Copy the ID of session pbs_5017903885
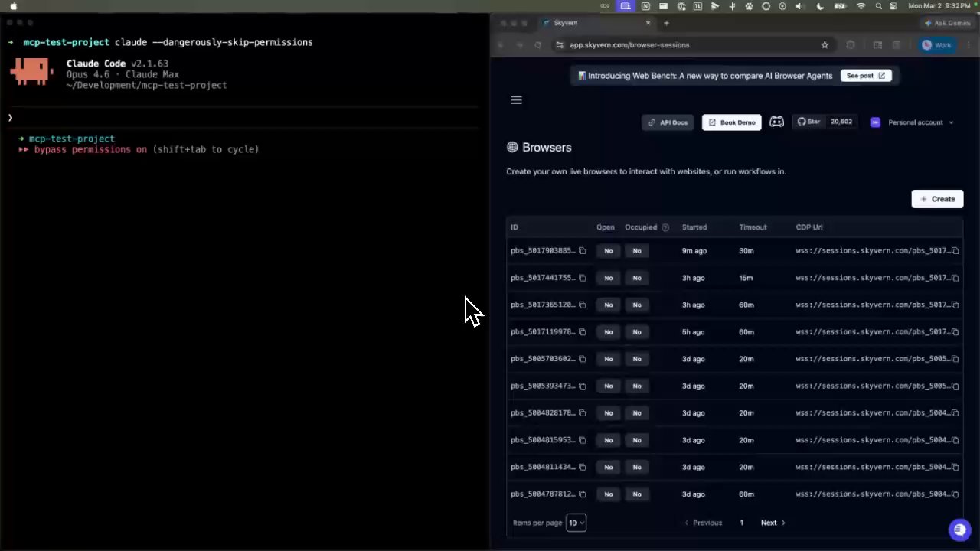 coord(582,251)
